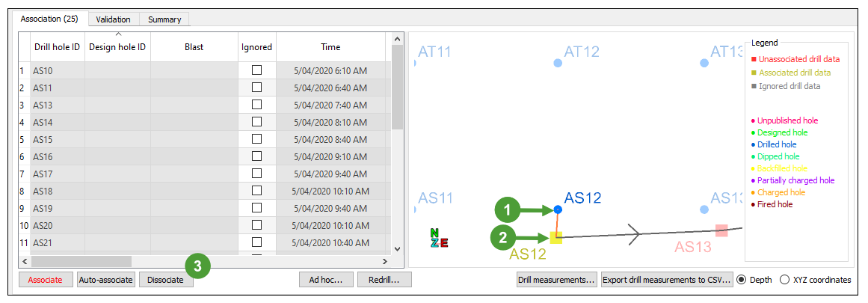Select the light blue AS13 hole dot
The height and width of the screenshot is (303, 868).
(704, 209)
